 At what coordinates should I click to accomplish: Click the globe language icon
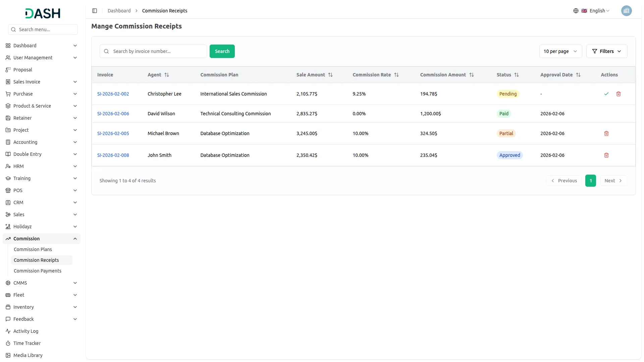(576, 11)
